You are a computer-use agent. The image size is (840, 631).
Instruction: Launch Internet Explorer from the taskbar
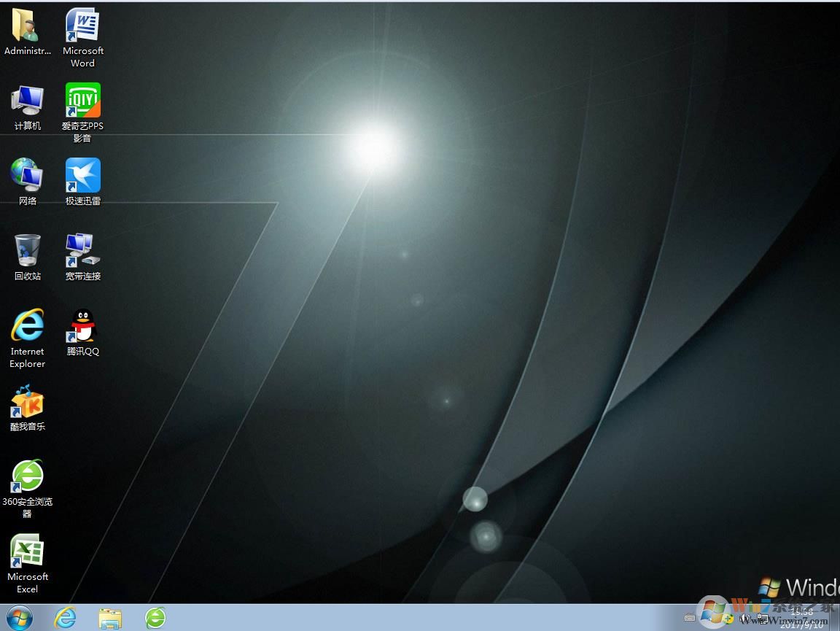pyautogui.click(x=66, y=618)
